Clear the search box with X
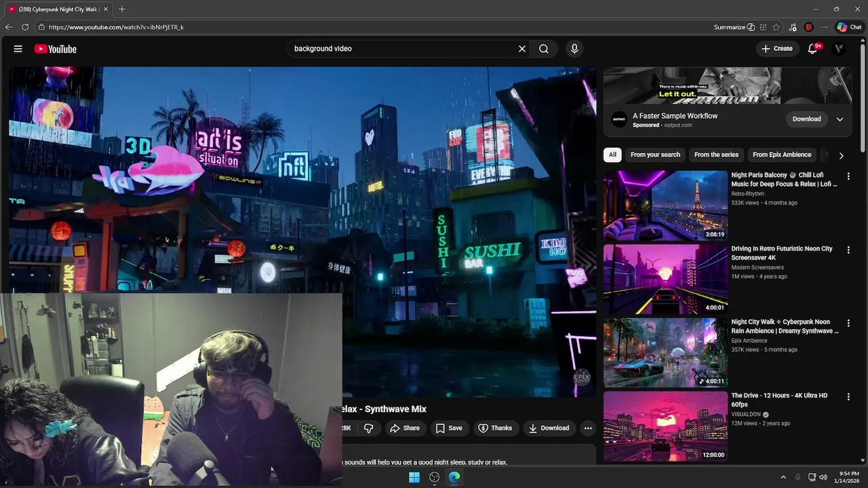 522,49
